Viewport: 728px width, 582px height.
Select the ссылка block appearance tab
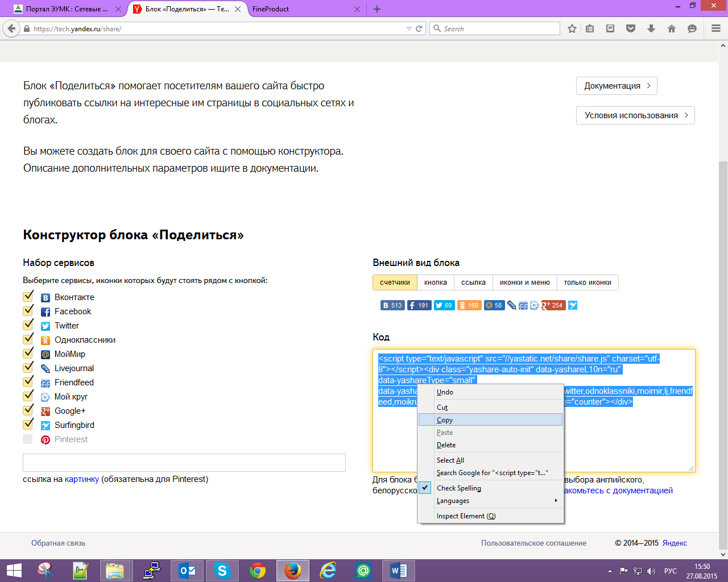point(474,282)
